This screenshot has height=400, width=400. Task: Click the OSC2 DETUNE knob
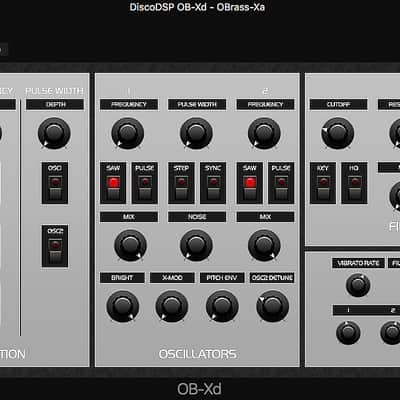tap(272, 306)
